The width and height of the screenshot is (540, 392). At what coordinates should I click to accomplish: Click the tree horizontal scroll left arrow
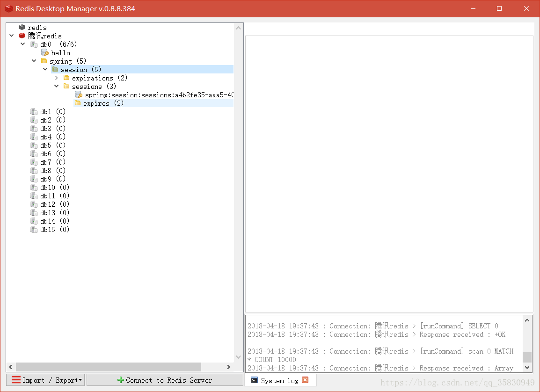(x=11, y=367)
